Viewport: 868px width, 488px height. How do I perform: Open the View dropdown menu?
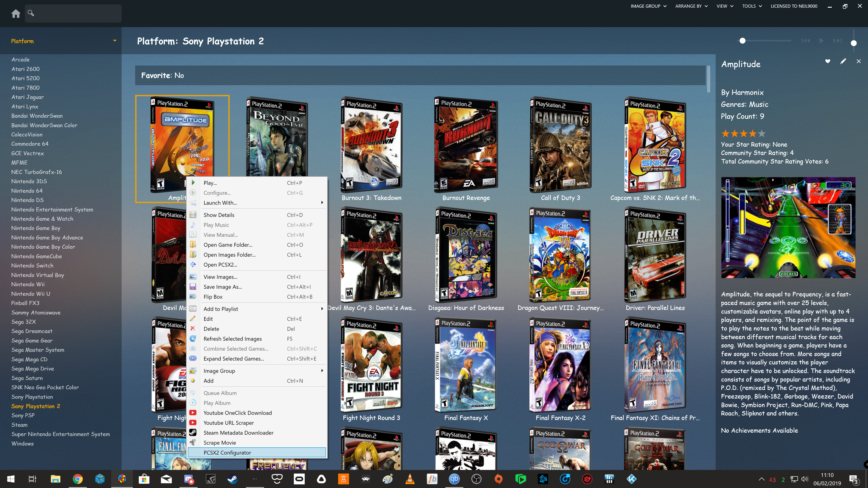tap(725, 6)
